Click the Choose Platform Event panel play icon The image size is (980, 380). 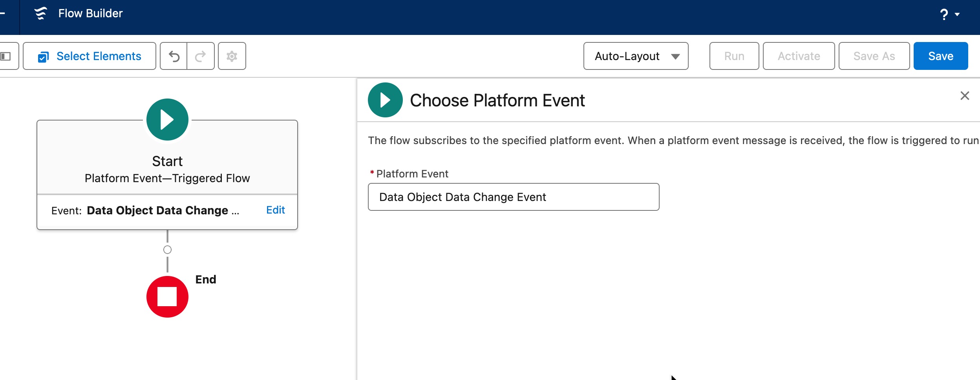click(385, 100)
